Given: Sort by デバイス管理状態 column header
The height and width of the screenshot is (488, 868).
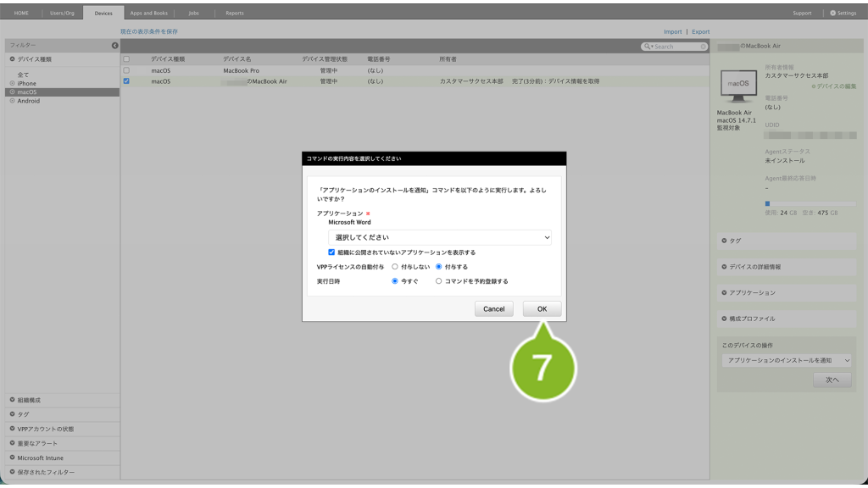Looking at the screenshot, I should tap(325, 59).
